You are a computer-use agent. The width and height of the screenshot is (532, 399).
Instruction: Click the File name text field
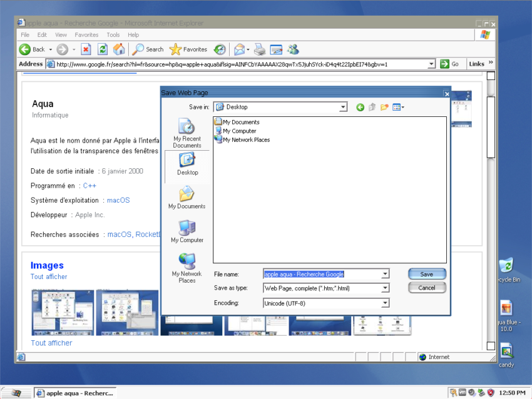pos(322,274)
